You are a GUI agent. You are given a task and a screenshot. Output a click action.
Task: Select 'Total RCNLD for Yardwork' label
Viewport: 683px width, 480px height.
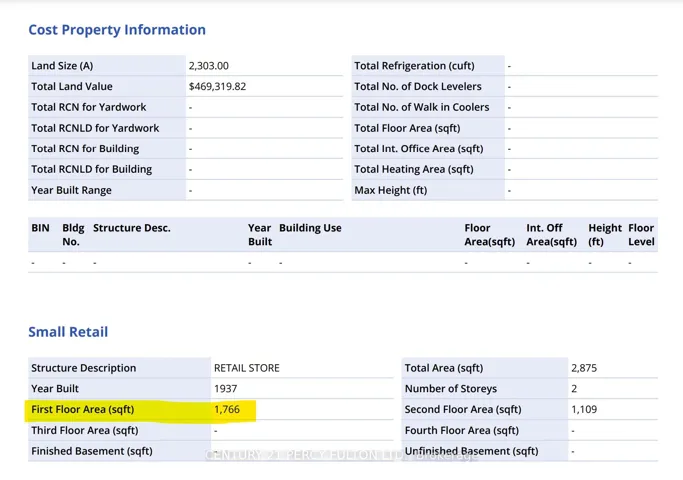(95, 128)
